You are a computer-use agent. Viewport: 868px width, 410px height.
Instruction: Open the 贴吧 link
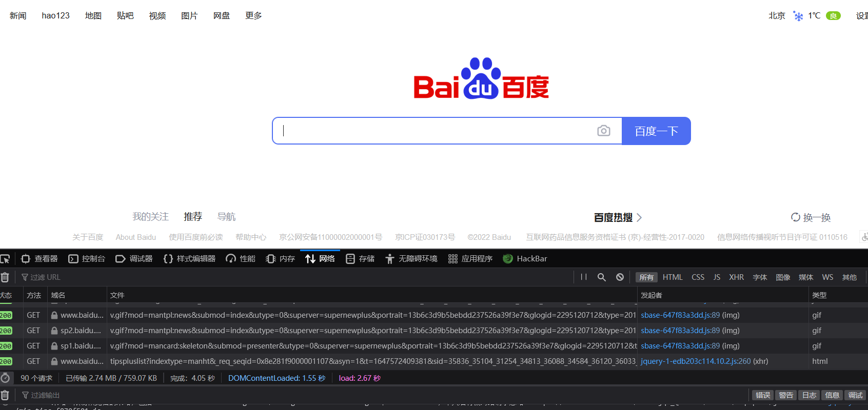pyautogui.click(x=125, y=16)
